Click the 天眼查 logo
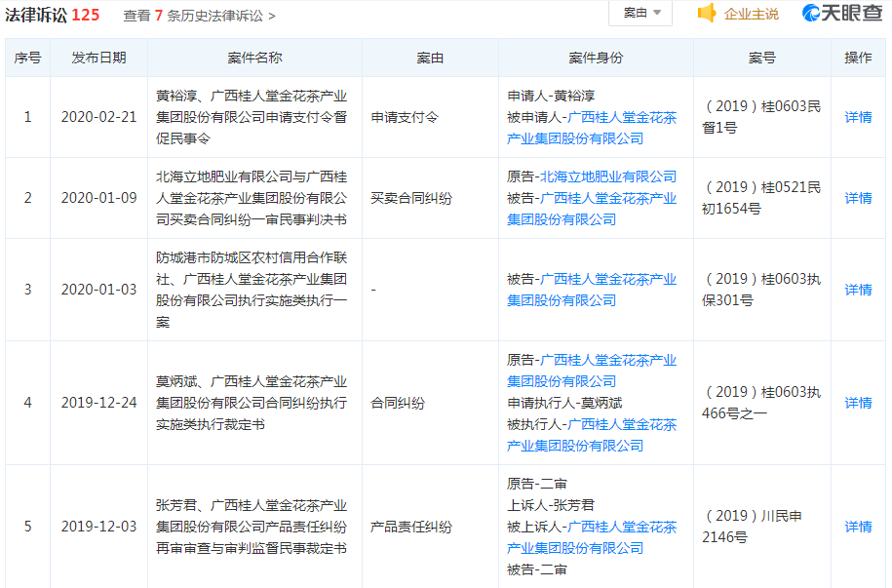The height and width of the screenshot is (588, 892). pos(842,13)
